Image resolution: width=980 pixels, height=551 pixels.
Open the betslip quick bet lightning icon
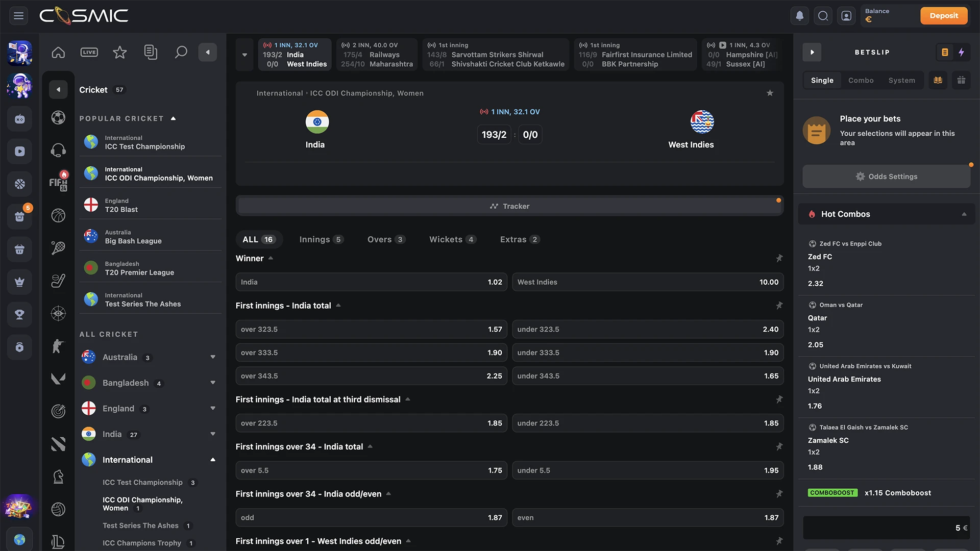[x=962, y=52]
